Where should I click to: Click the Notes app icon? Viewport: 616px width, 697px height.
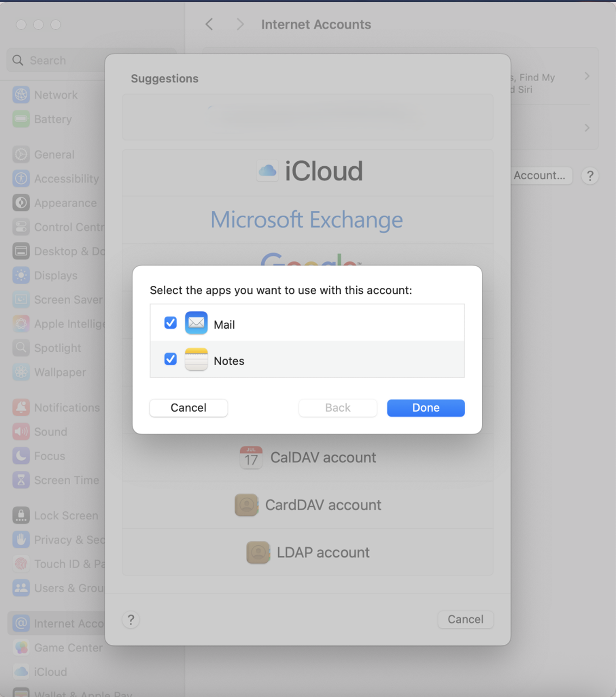[x=196, y=359]
